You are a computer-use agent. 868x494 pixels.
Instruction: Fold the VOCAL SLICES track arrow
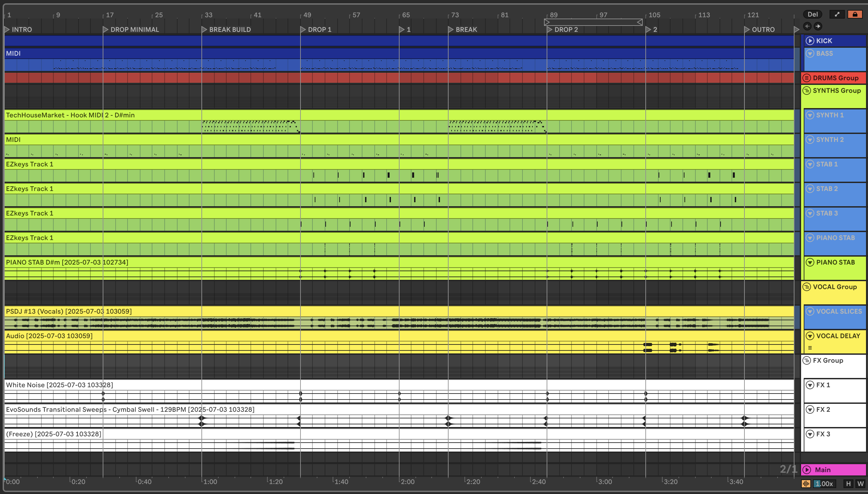pyautogui.click(x=810, y=311)
